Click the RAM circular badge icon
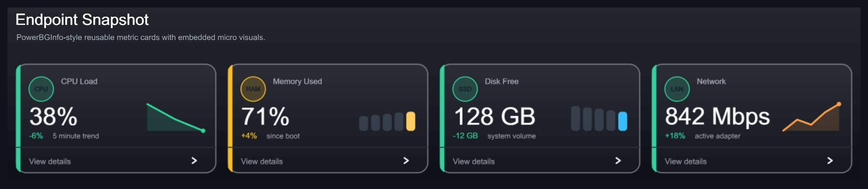868x189 pixels. [x=253, y=89]
